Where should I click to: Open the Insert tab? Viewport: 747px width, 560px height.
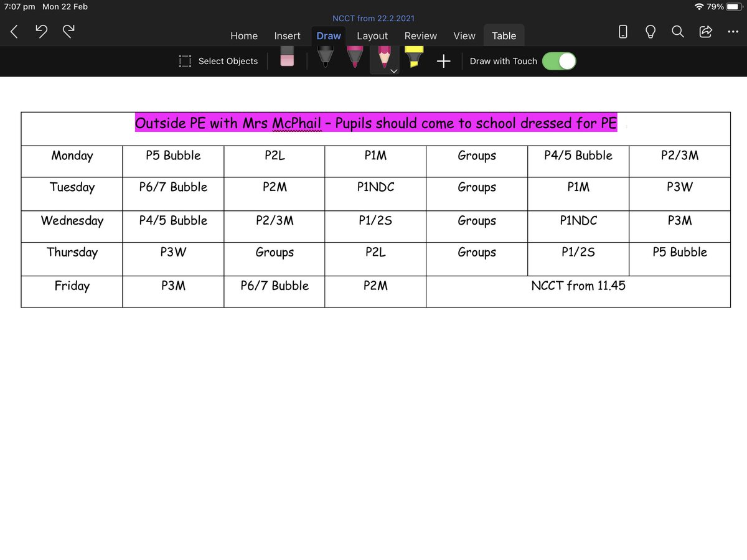click(288, 36)
